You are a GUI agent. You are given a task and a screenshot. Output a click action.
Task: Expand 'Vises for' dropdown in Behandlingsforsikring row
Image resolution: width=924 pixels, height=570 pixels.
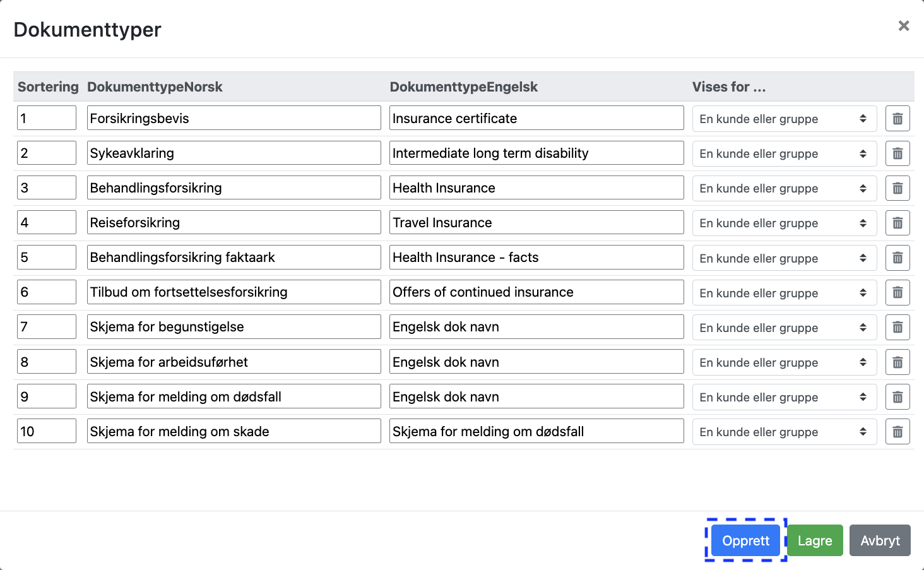click(x=784, y=188)
